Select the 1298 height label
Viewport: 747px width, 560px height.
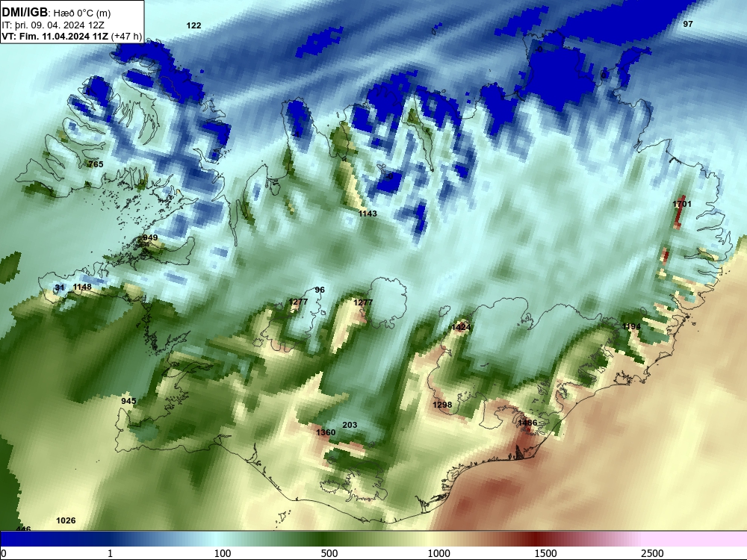coord(442,405)
